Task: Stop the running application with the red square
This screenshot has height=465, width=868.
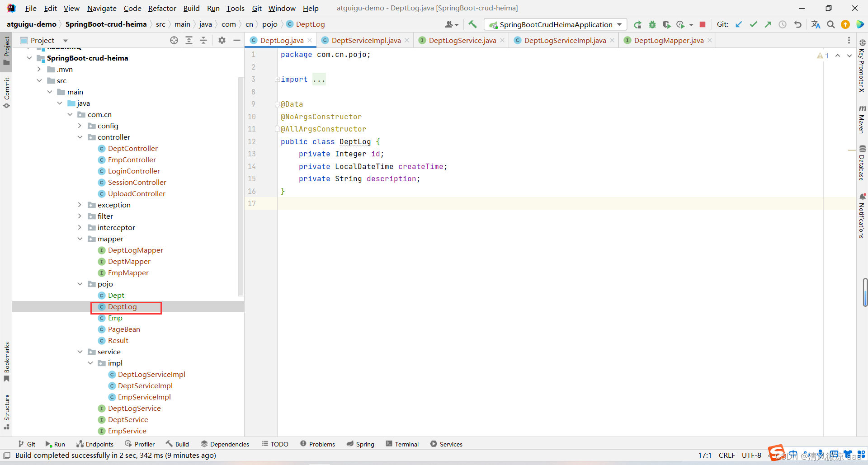Action: [703, 24]
